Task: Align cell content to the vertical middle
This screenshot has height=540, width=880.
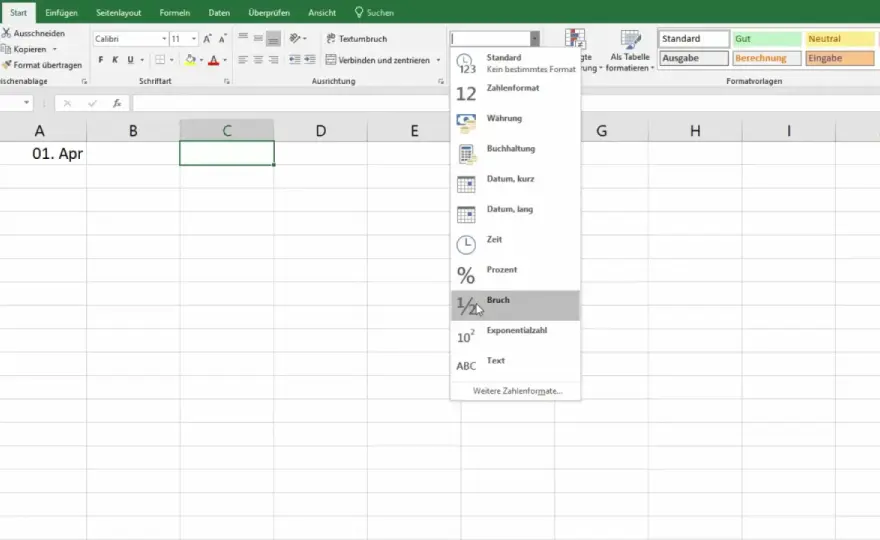Action: click(258, 38)
